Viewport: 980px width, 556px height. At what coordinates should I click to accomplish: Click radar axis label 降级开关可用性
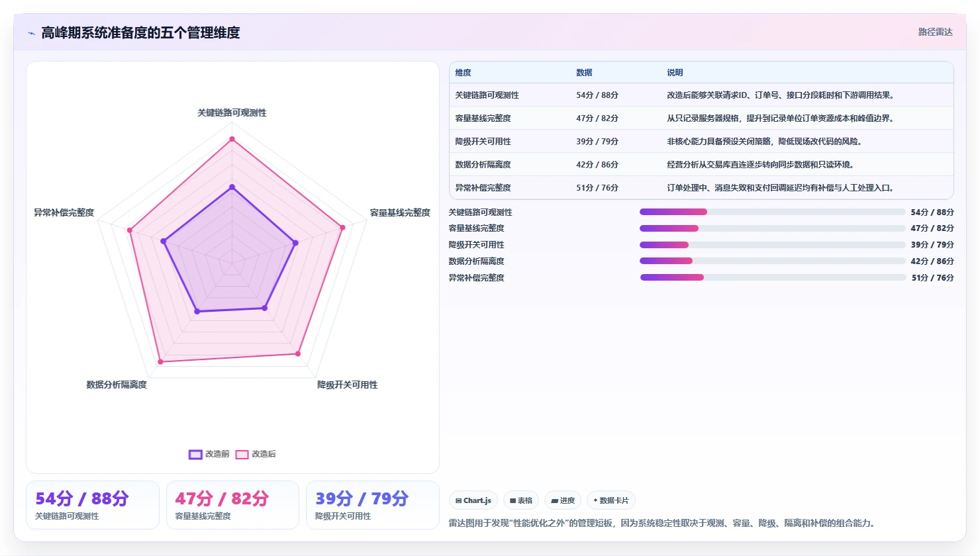coord(347,385)
